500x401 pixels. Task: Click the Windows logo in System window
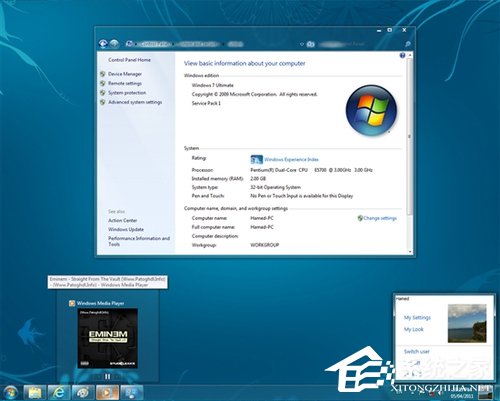tap(371, 110)
